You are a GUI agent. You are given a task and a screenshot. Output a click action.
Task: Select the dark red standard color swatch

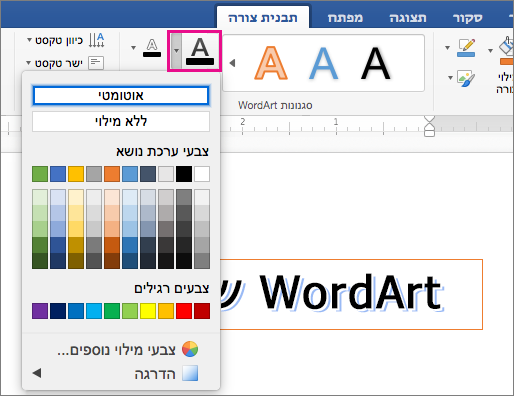point(202,311)
